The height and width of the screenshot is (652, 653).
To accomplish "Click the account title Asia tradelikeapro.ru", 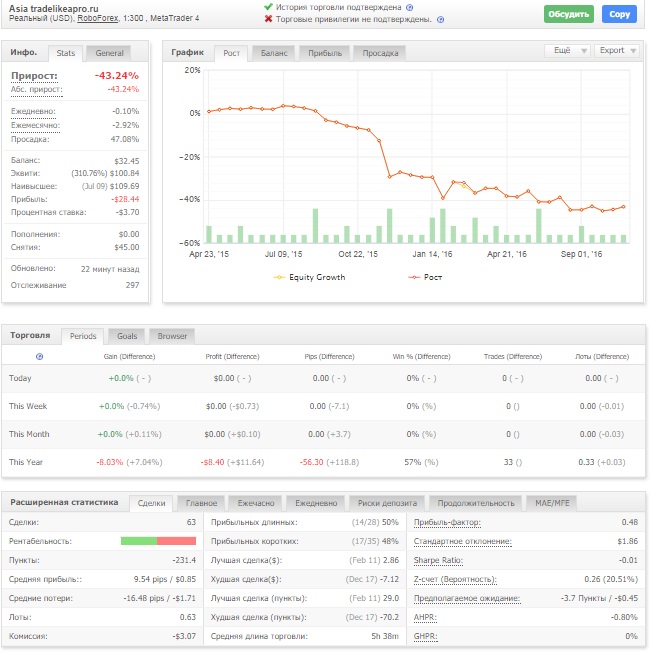I will click(54, 8).
